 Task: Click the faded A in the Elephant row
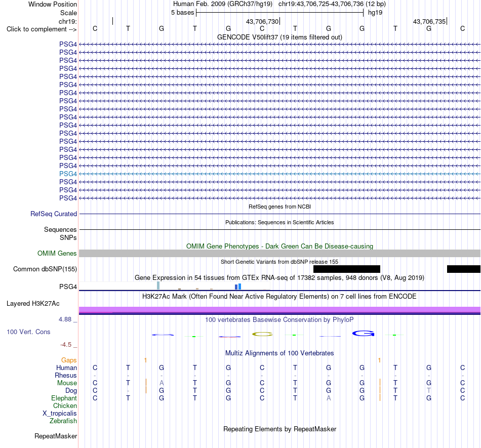329,398
